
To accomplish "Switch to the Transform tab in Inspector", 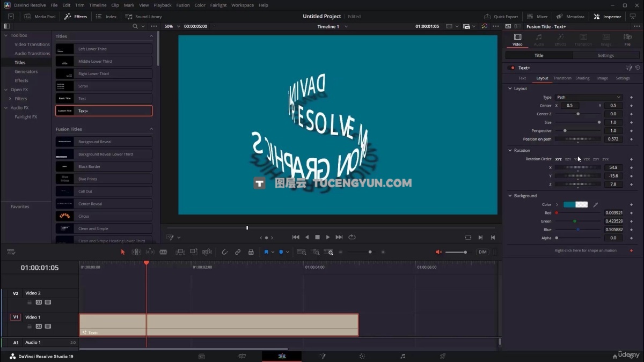I will tap(562, 78).
